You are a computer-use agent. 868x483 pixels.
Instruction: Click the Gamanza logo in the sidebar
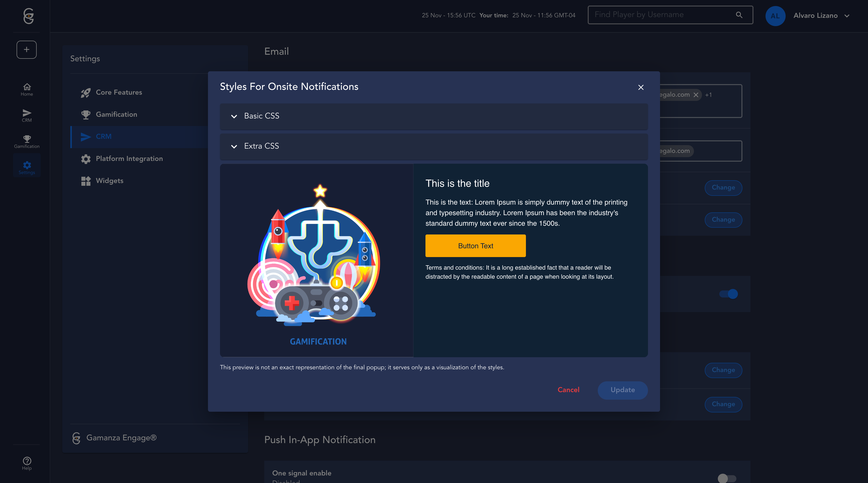click(x=28, y=16)
